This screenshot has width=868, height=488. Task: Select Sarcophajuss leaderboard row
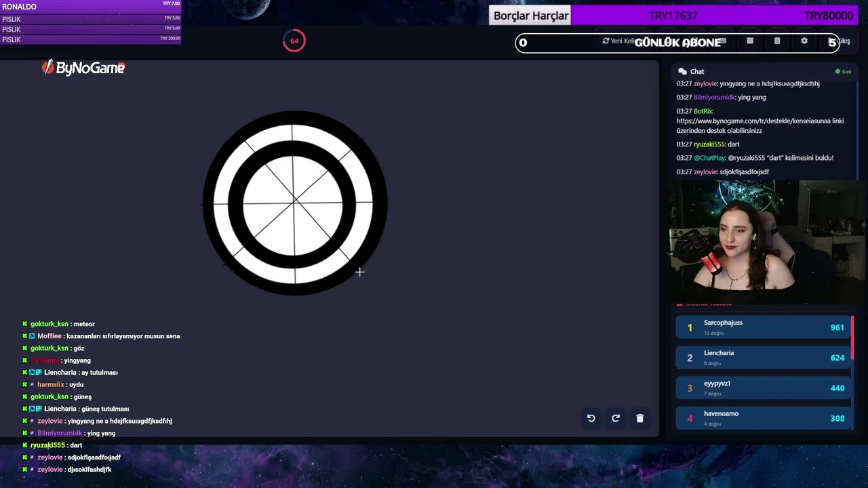pyautogui.click(x=764, y=327)
